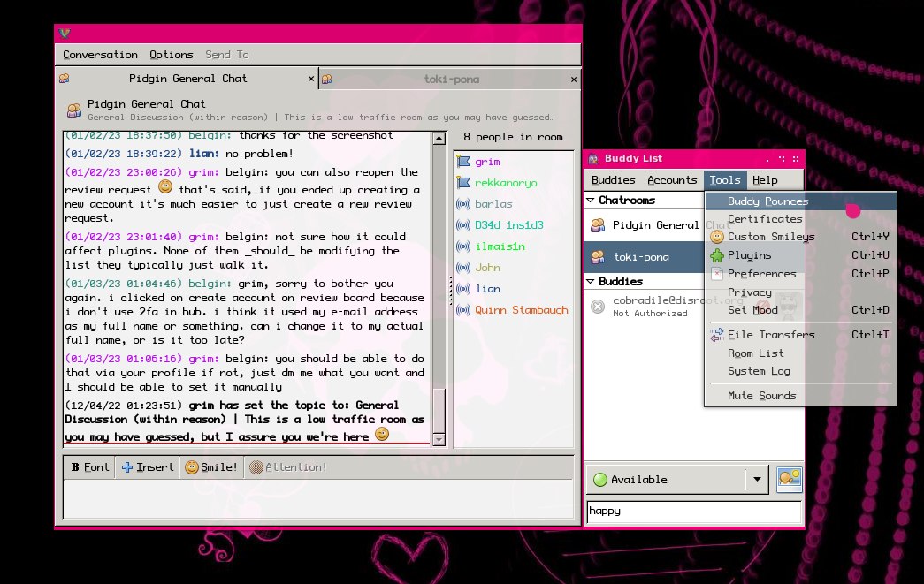The image size is (924, 584).
Task: Open the buddy icon selector beside the status bar
Action: (788, 479)
